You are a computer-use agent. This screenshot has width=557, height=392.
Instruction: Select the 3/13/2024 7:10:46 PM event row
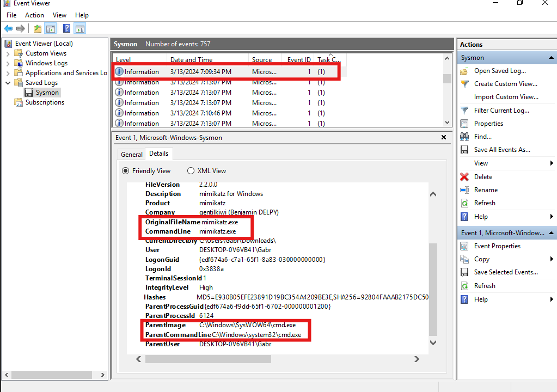click(x=229, y=113)
